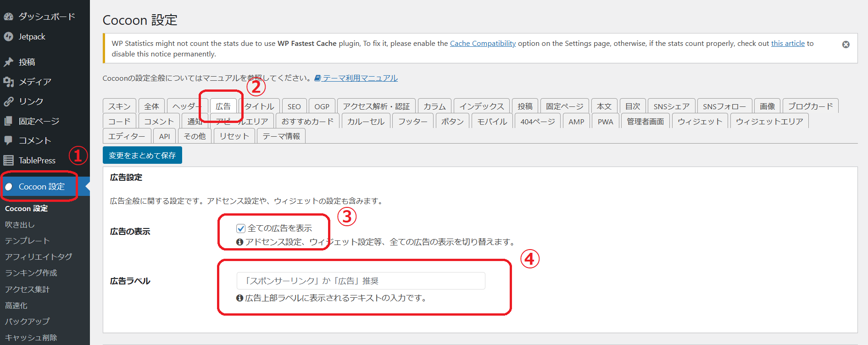Screen dimensions: 868x345
Task: Open the 本文 tab
Action: click(604, 106)
